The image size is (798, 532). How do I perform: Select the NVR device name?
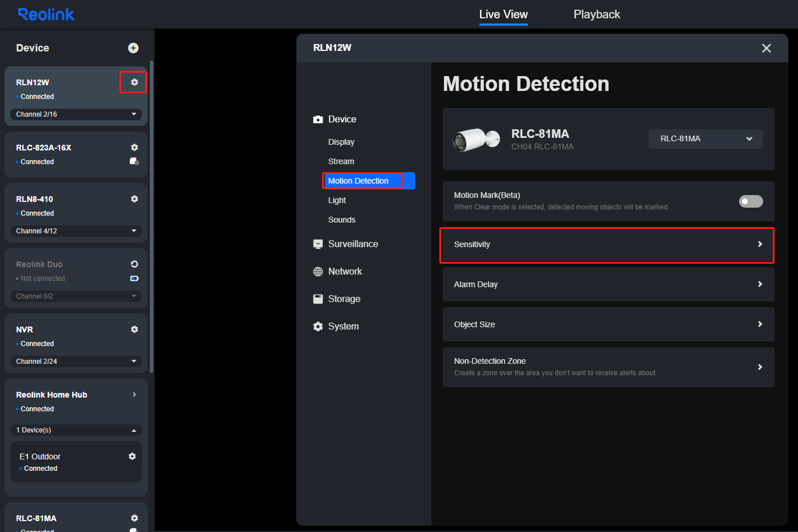[25, 329]
